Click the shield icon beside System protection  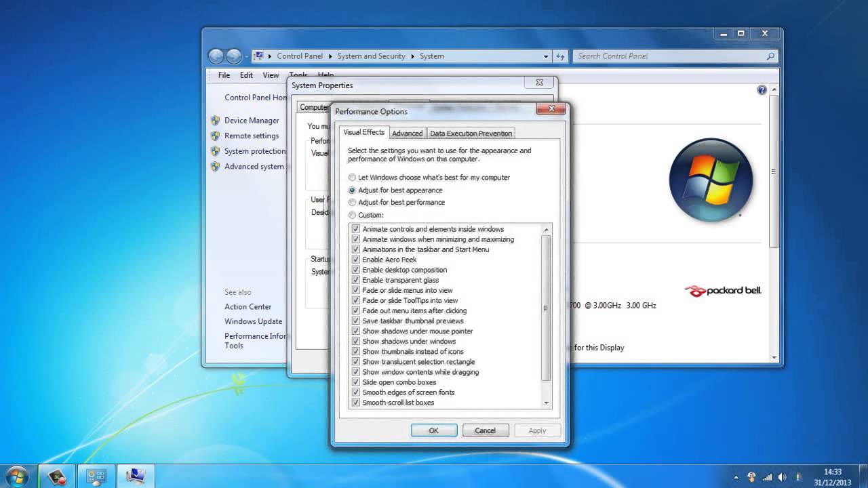(216, 151)
